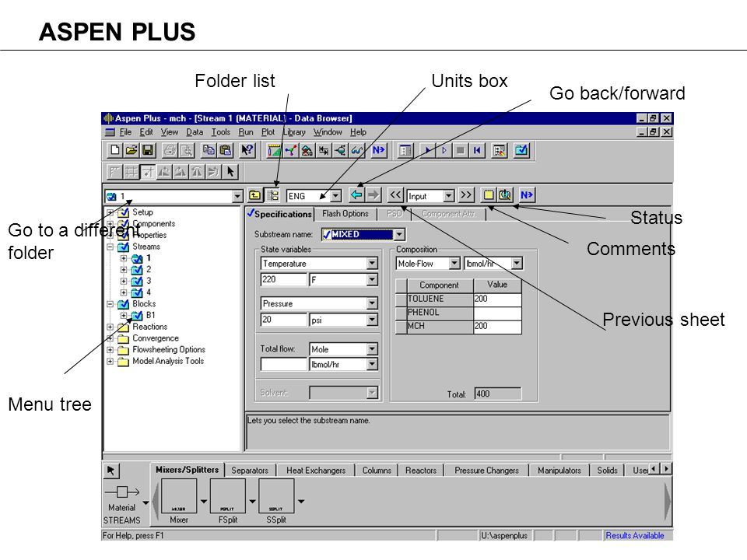This screenshot has height=560, width=747.
Task: Open the psi pressure unit dropdown
Action: [x=372, y=320]
